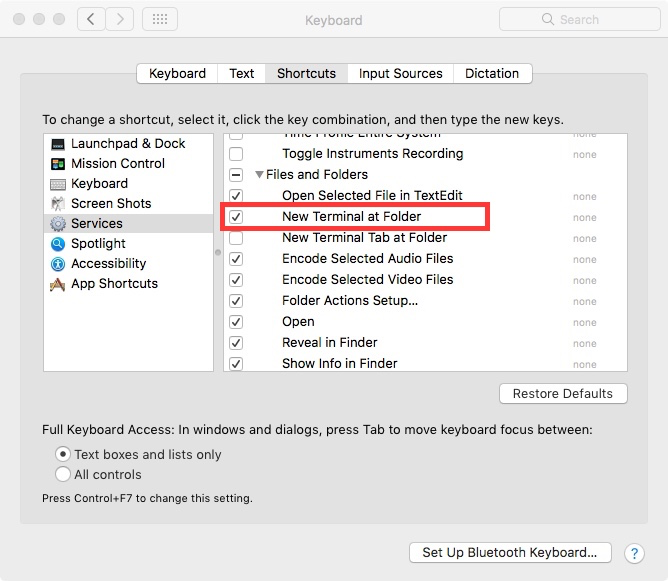668x581 pixels.
Task: Open the Input Sources tab
Action: point(400,74)
